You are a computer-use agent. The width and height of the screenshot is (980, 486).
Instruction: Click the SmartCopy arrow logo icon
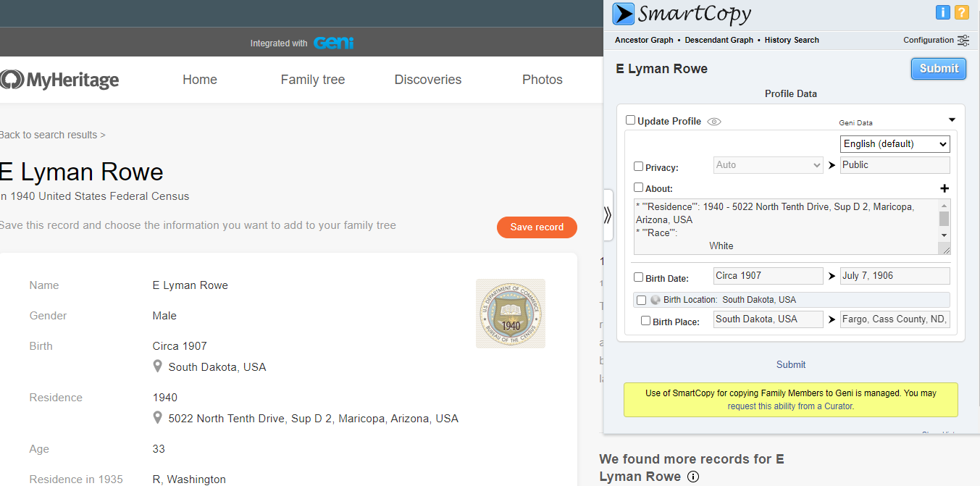point(623,14)
